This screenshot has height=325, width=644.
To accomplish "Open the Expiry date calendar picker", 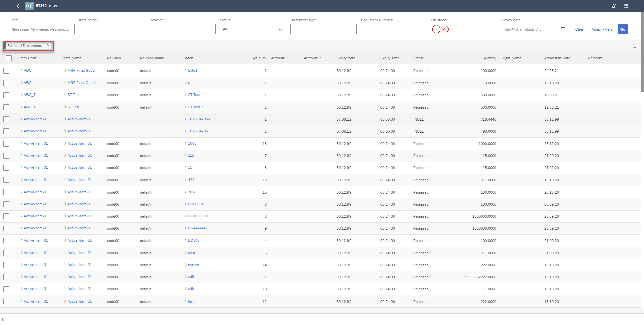I will (563, 29).
